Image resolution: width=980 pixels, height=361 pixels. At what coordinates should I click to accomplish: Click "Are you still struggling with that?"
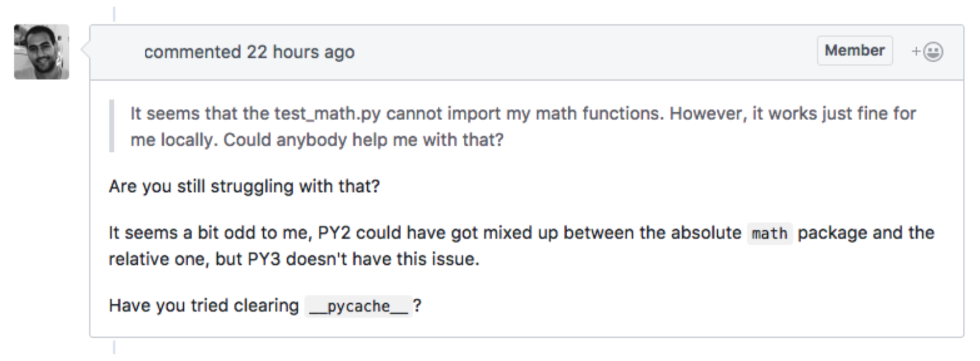tap(244, 186)
